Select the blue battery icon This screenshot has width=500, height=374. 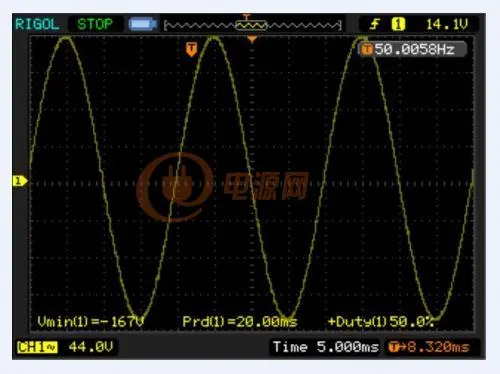[x=143, y=24]
